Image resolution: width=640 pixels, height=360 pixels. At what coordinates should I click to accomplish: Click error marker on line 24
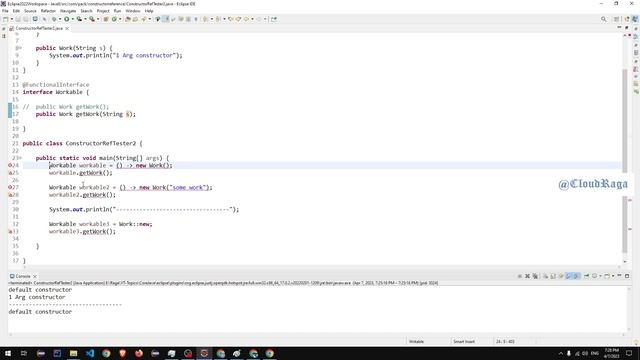[x=10, y=165]
